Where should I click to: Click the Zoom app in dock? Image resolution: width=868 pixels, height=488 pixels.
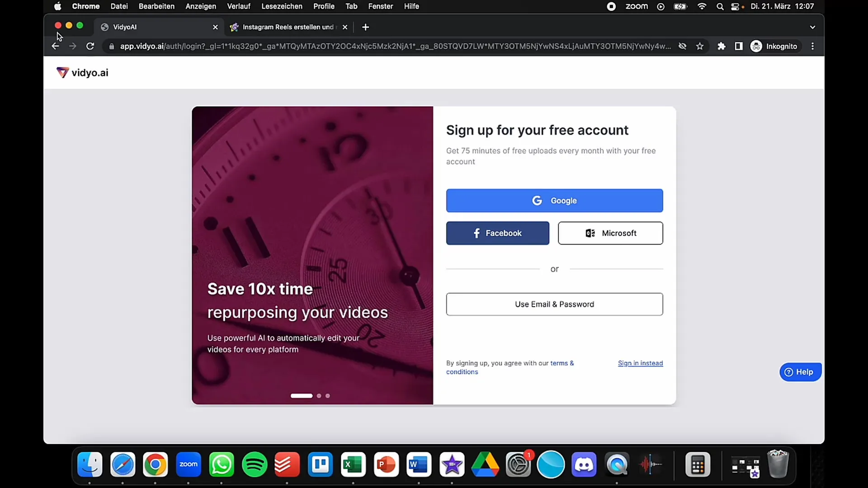point(189,465)
